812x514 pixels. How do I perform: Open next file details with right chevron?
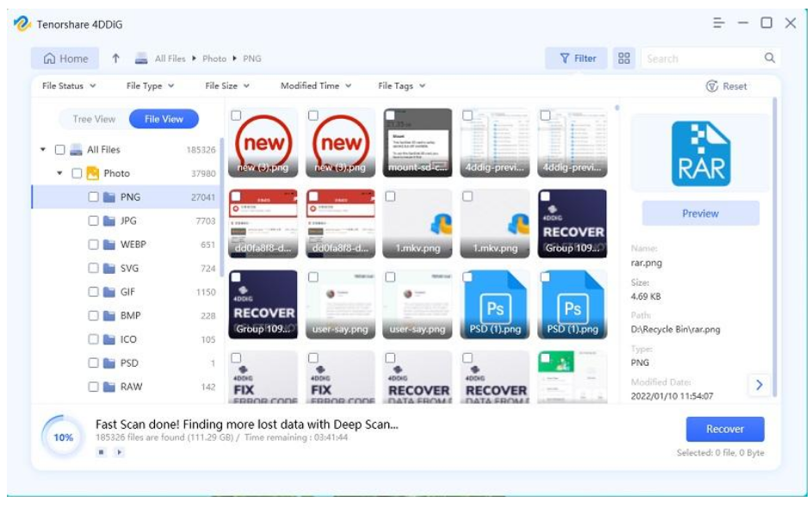tap(759, 385)
